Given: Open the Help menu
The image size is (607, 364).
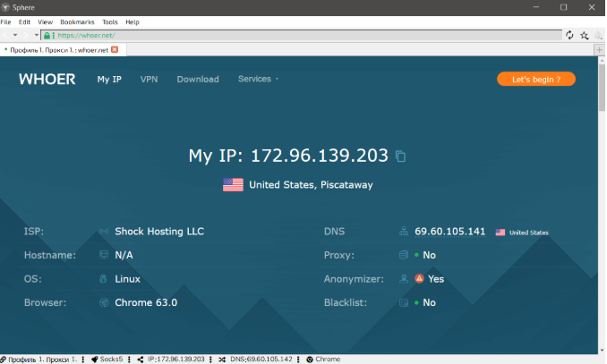Looking at the screenshot, I should click(133, 22).
